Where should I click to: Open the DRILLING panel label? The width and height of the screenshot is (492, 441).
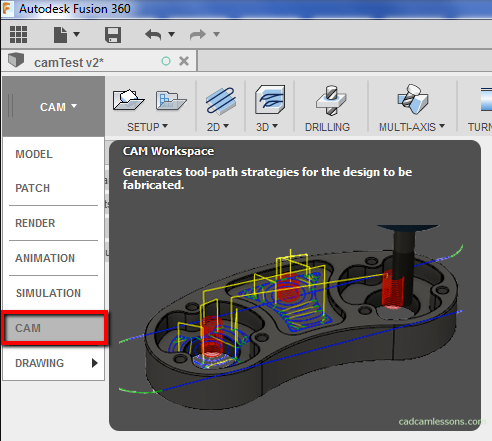pyautogui.click(x=327, y=127)
